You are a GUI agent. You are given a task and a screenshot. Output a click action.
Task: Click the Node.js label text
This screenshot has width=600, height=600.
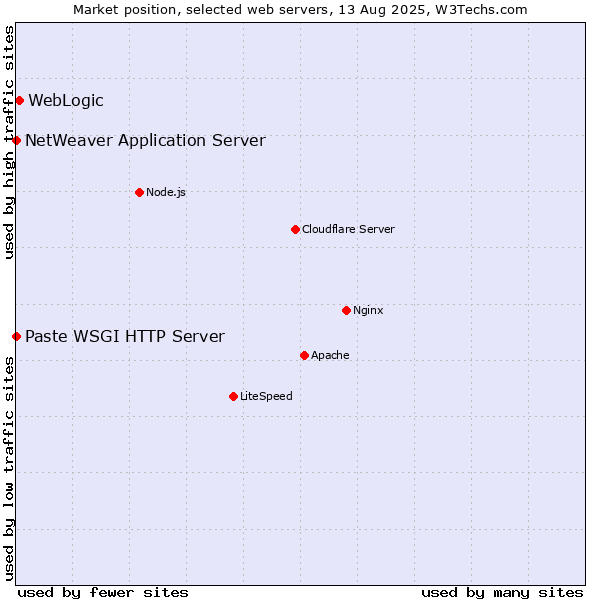tap(166, 192)
